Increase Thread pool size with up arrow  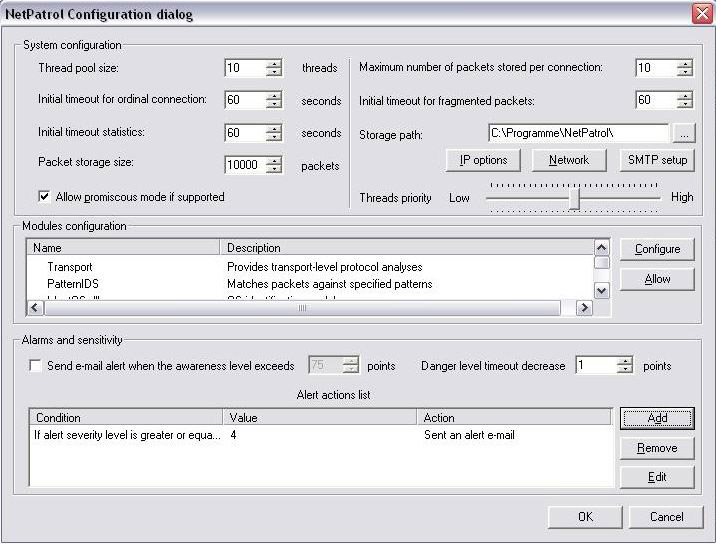(x=274, y=64)
